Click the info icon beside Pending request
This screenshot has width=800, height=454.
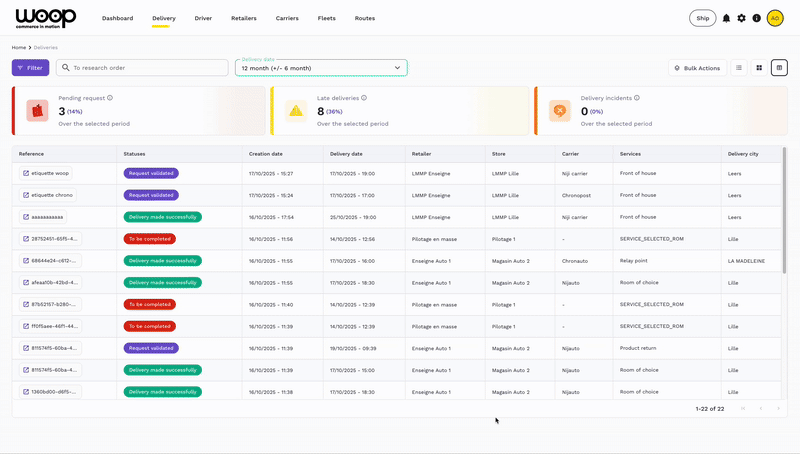[x=110, y=98]
